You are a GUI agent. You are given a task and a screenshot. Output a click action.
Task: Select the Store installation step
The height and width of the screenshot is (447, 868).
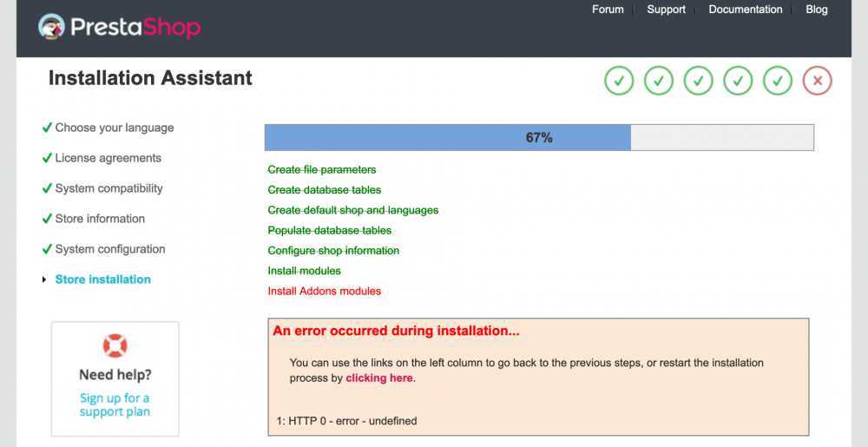[103, 279]
